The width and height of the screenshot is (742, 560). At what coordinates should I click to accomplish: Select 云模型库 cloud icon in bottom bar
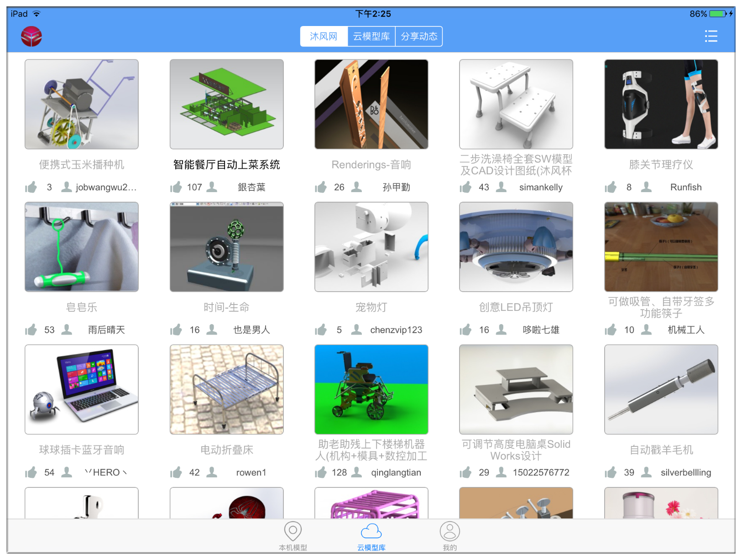coord(371,536)
